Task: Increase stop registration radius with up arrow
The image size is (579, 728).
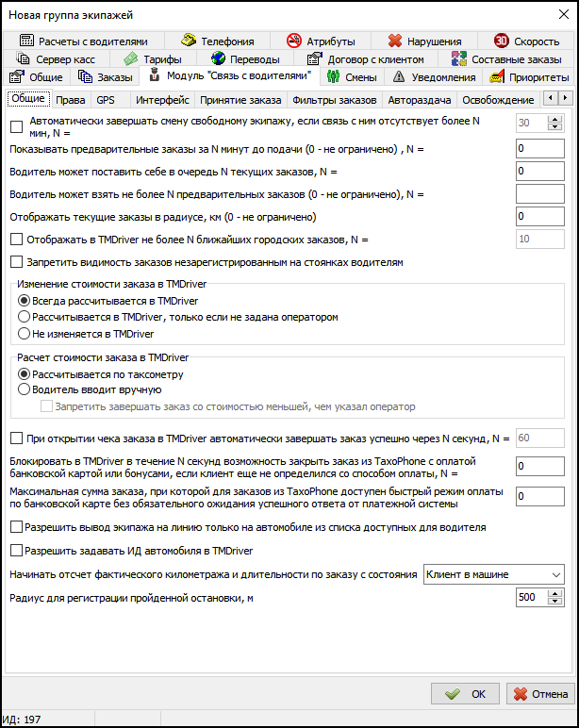Action: pyautogui.click(x=555, y=592)
